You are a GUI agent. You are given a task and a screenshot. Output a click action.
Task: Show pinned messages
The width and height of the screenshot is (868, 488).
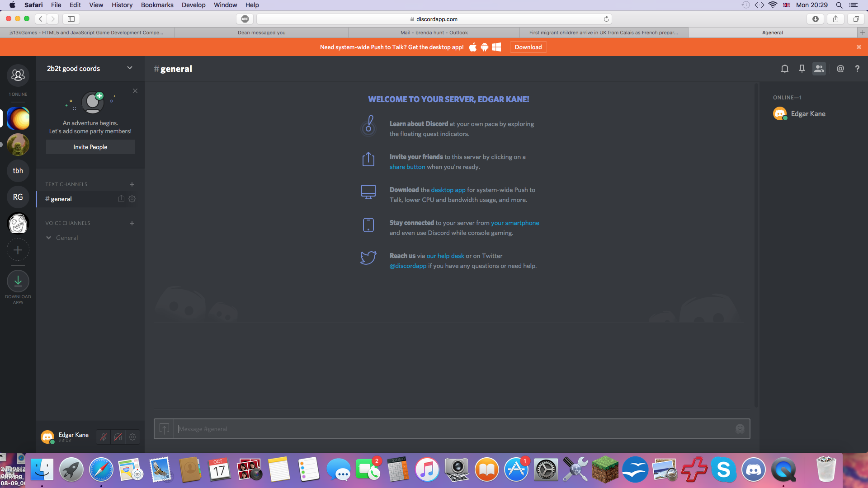click(x=802, y=69)
